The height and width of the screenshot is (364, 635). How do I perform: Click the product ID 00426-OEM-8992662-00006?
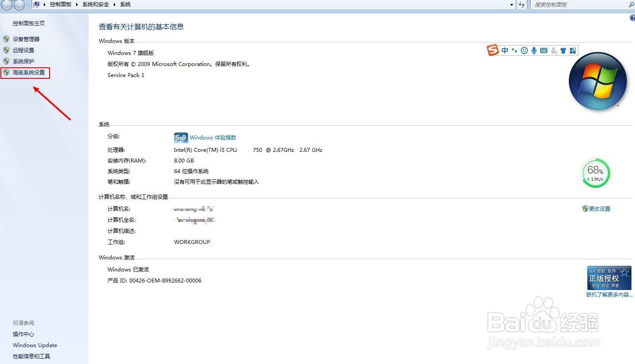pyautogui.click(x=166, y=280)
